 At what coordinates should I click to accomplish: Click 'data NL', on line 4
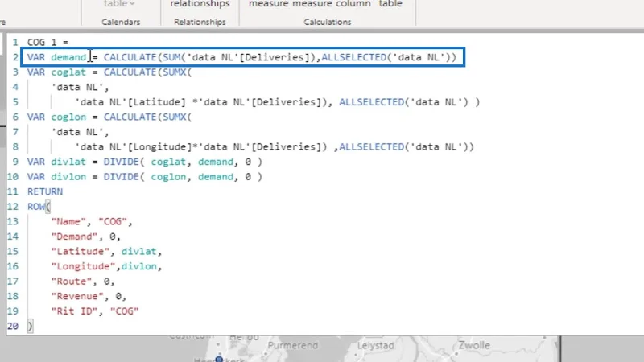click(80, 87)
